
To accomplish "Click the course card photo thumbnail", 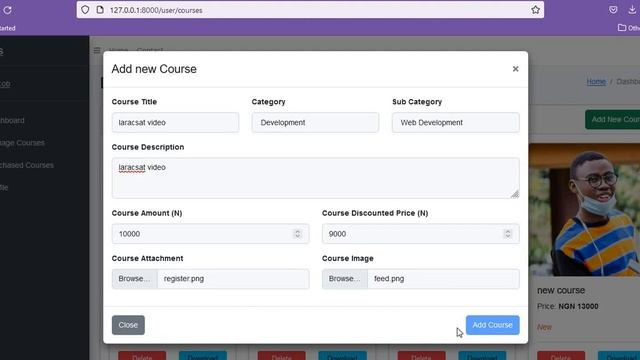I will tap(584, 210).
